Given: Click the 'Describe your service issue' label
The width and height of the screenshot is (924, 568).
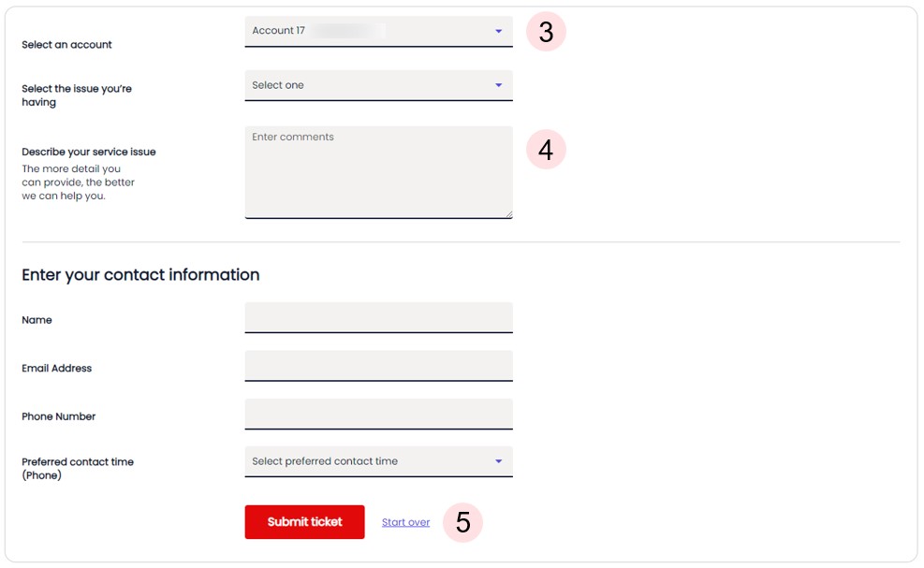Looking at the screenshot, I should (x=89, y=151).
